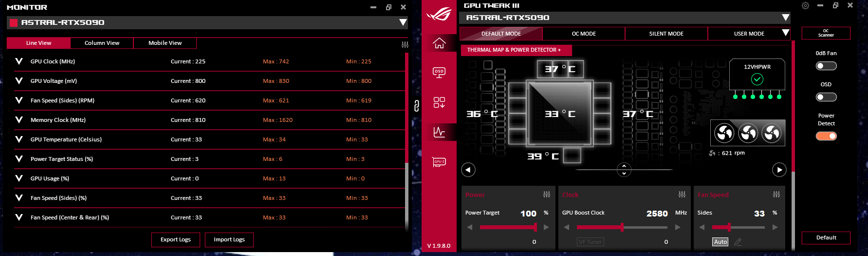
Task: Open Monitor filter settings icon
Action: tap(405, 44)
